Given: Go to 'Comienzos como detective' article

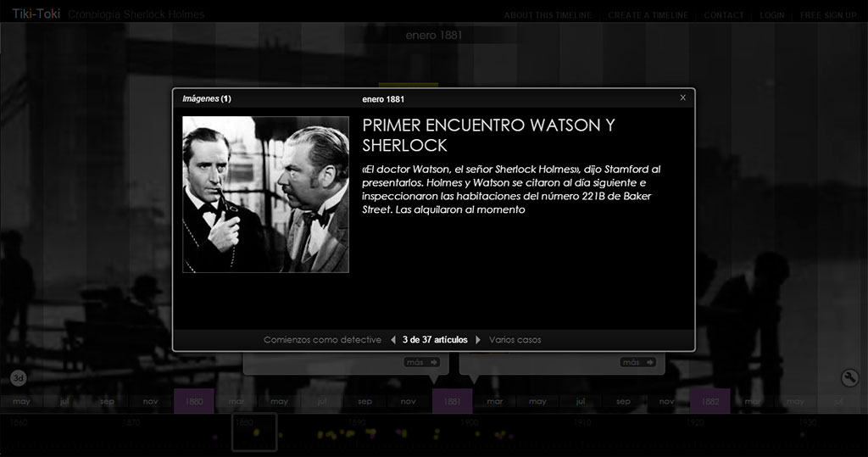Looking at the screenshot, I should 322,340.
